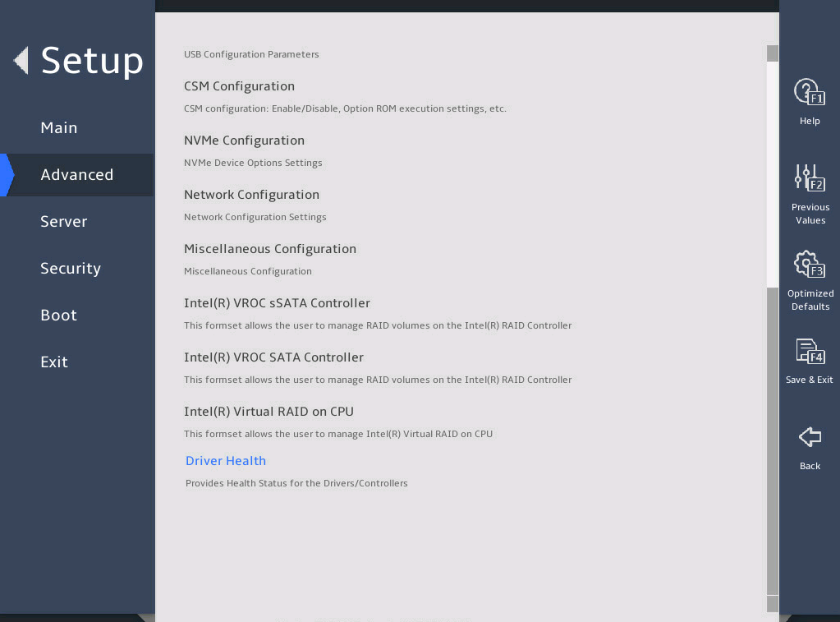Click the 'Back' label
The width and height of the screenshot is (840, 622).
(810, 466)
